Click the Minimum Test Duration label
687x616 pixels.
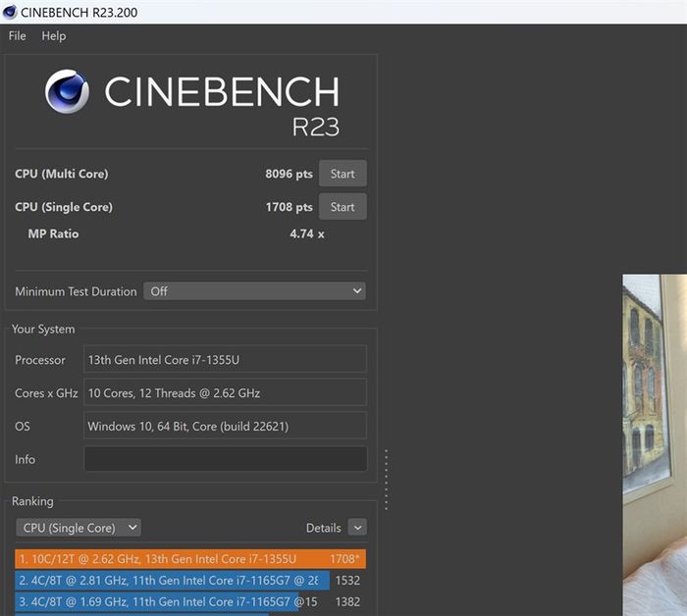[76, 291]
